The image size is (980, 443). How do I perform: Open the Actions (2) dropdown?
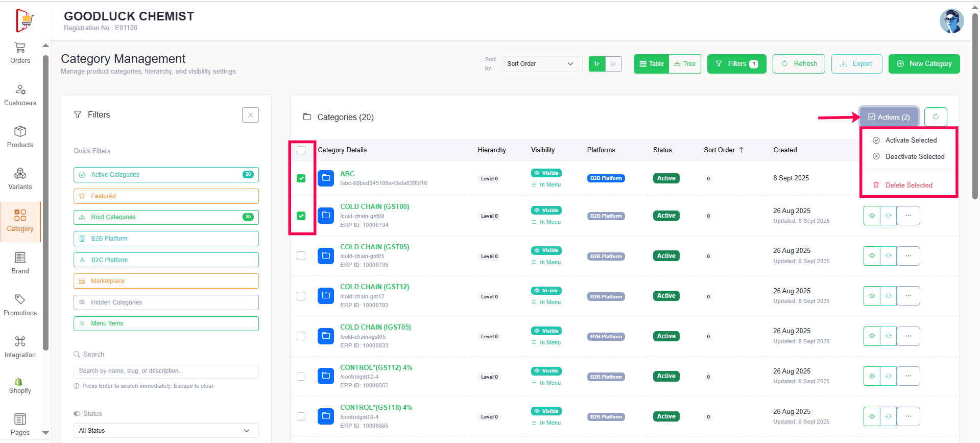(x=889, y=117)
